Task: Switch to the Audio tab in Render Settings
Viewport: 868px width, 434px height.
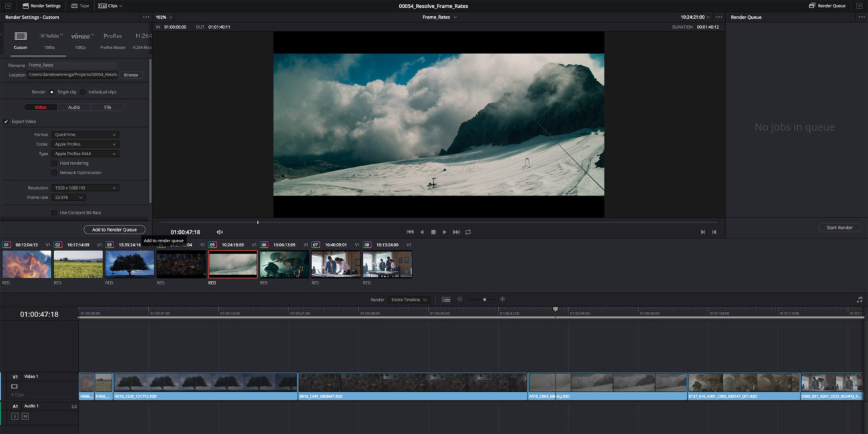Action: [x=74, y=107]
